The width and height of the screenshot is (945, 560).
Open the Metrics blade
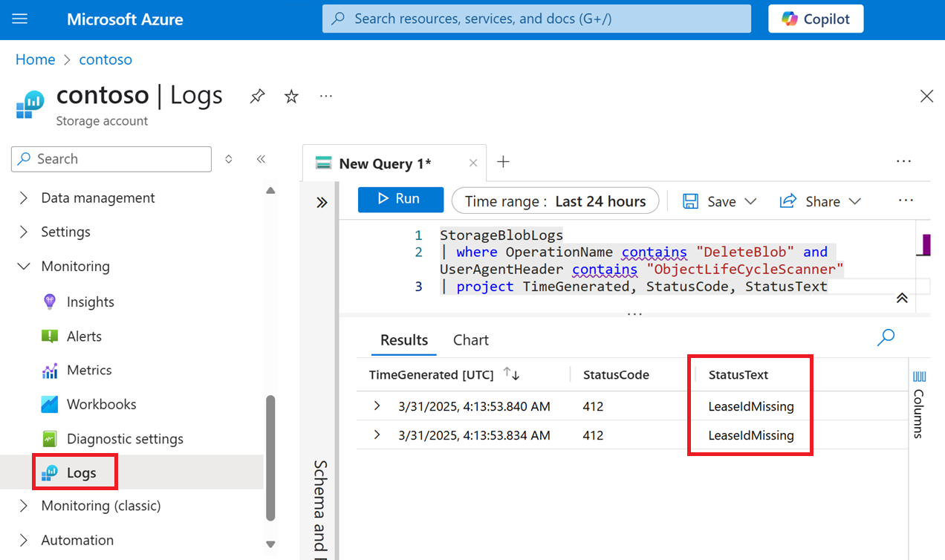coord(89,370)
